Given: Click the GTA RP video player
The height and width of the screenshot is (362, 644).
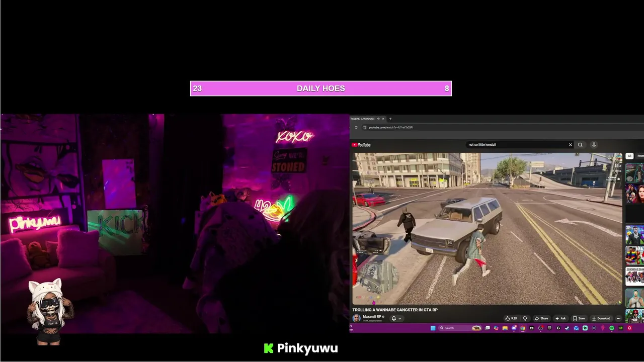Looking at the screenshot, I should point(487,229).
